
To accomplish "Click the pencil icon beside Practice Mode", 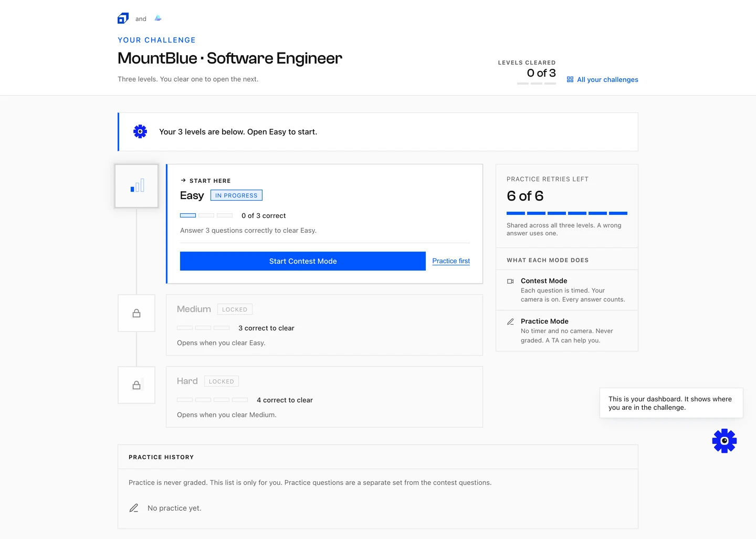I will click(x=510, y=322).
